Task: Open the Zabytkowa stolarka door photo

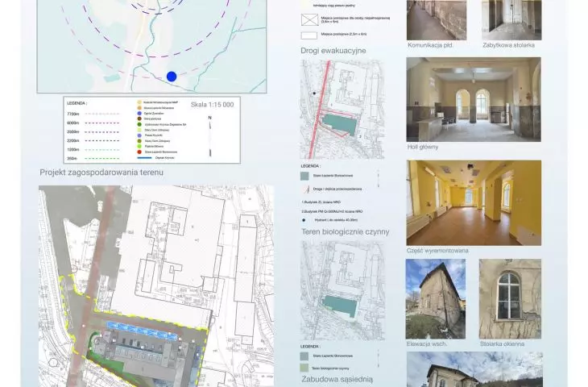Action: pyautogui.click(x=511, y=20)
